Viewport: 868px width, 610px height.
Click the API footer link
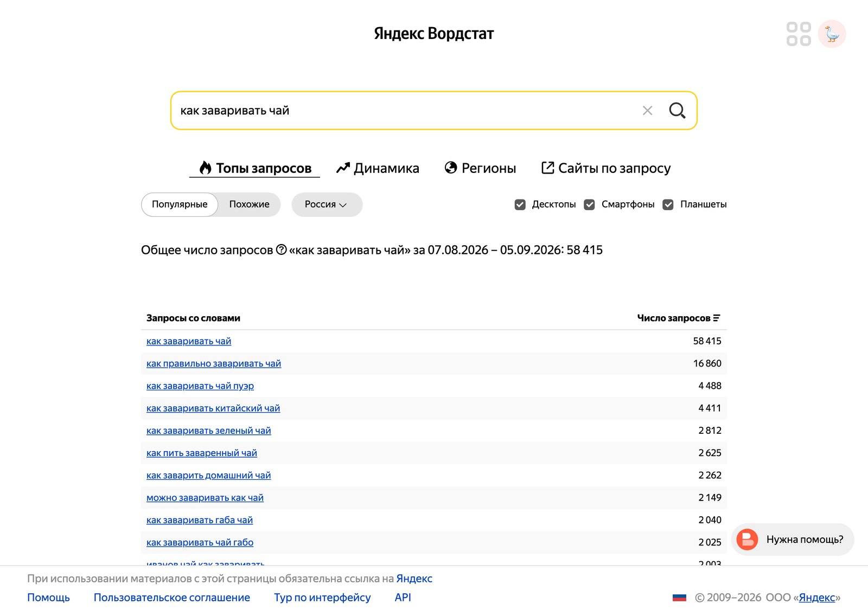(x=403, y=598)
